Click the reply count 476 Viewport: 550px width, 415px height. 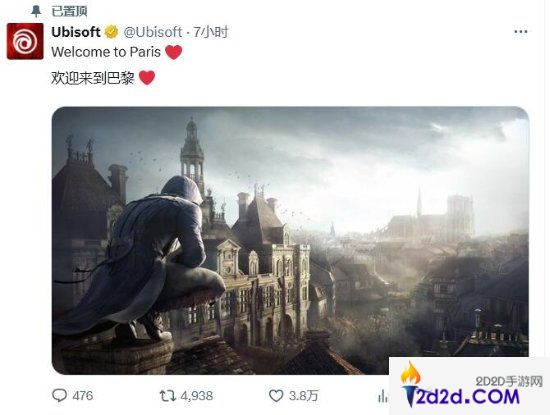[83, 396]
